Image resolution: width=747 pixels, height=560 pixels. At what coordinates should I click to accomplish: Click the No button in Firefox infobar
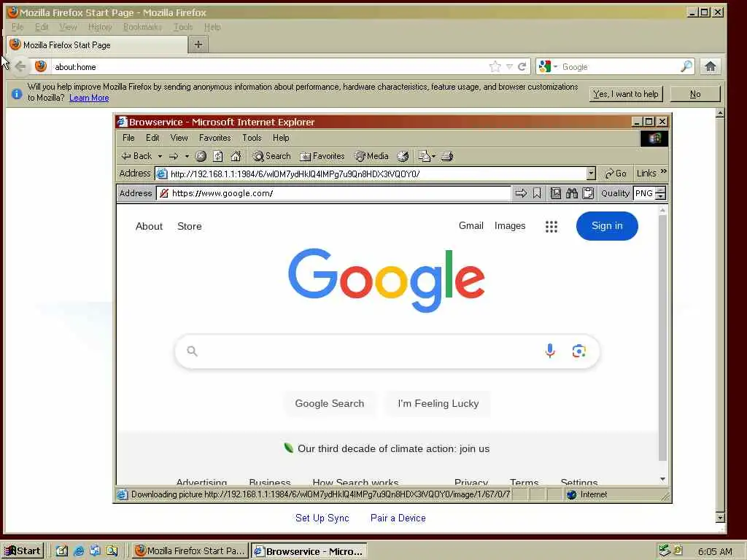pyautogui.click(x=695, y=94)
